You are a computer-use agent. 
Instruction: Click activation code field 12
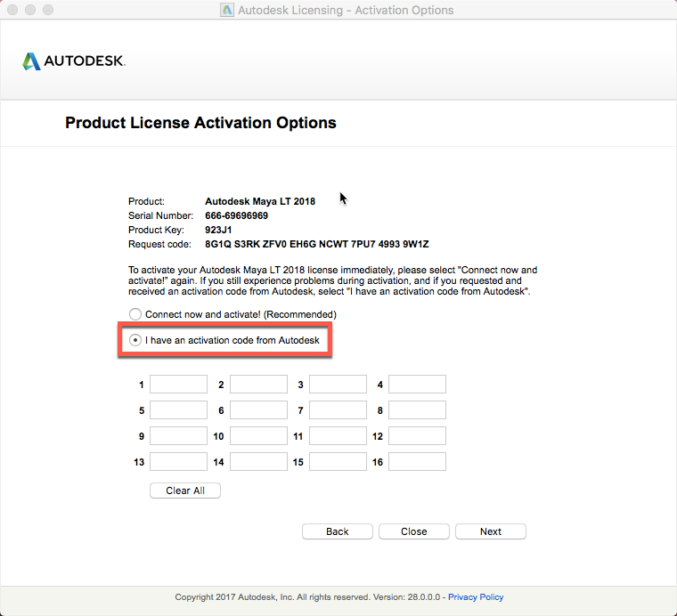pyautogui.click(x=417, y=435)
